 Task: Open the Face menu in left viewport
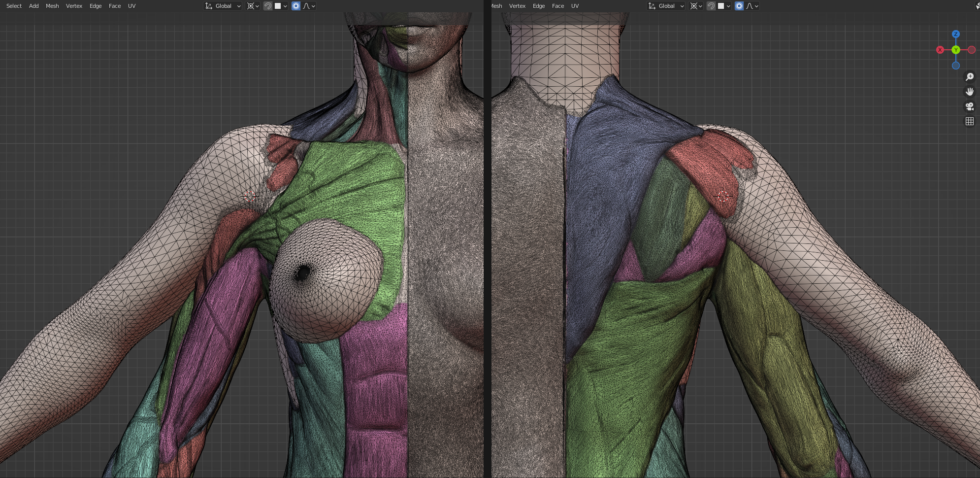point(115,6)
